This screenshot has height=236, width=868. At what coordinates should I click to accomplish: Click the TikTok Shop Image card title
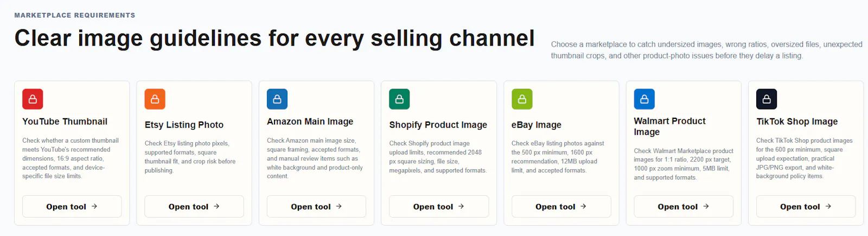coord(797,122)
